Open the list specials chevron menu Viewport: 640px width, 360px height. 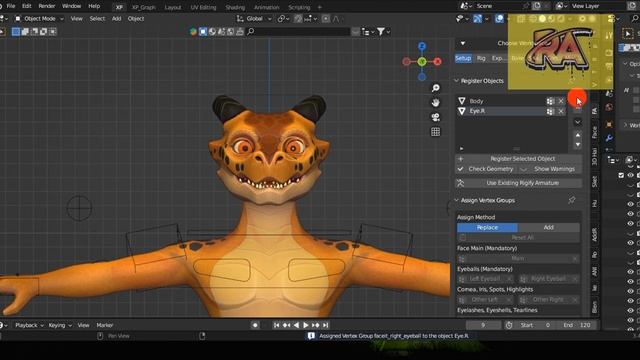(x=578, y=122)
